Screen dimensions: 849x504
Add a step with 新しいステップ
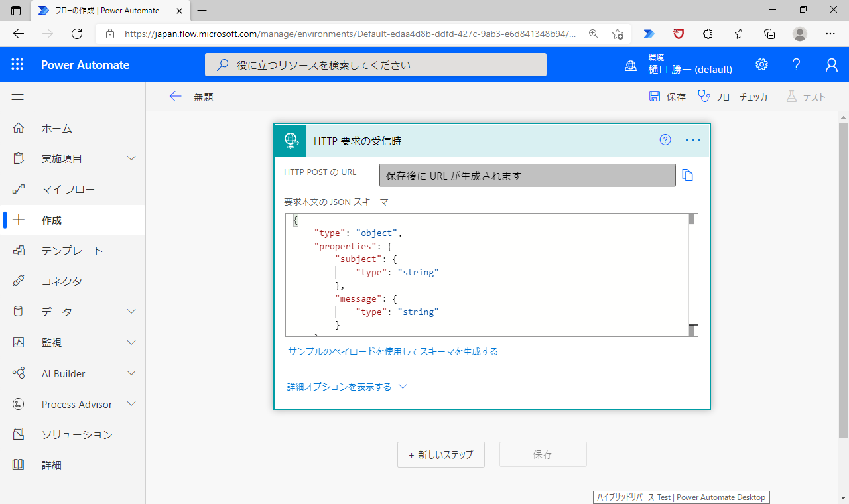(441, 454)
